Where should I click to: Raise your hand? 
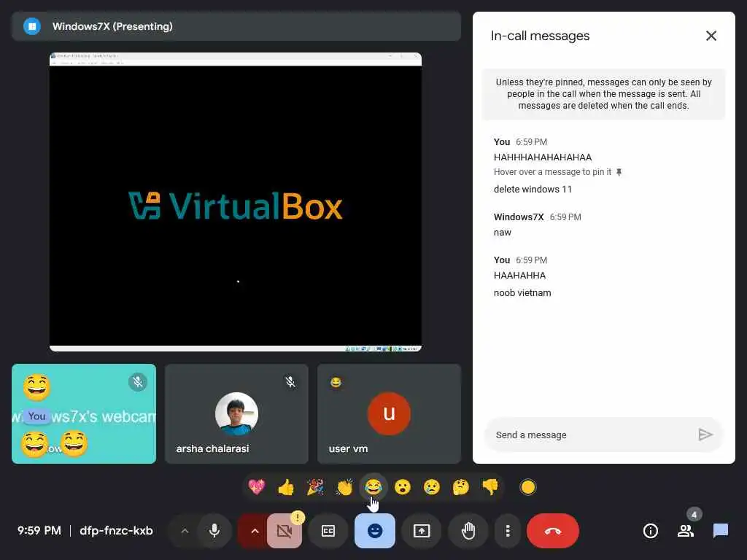coord(468,531)
